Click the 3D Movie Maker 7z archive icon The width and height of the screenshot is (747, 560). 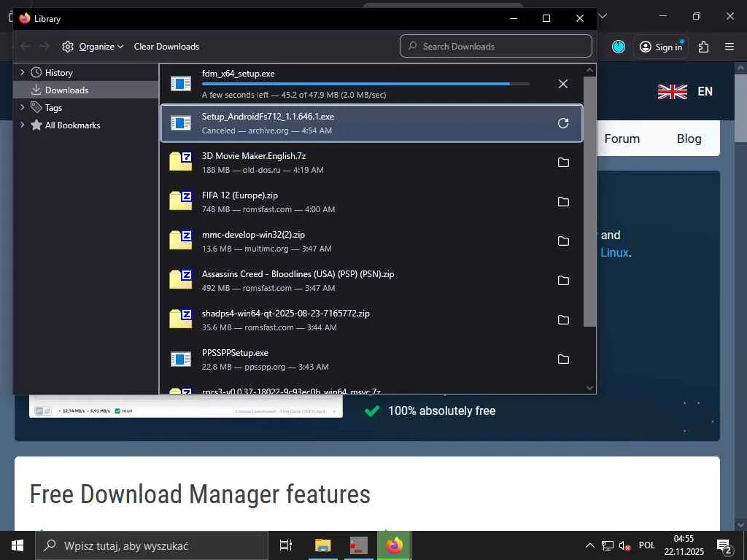pyautogui.click(x=181, y=161)
